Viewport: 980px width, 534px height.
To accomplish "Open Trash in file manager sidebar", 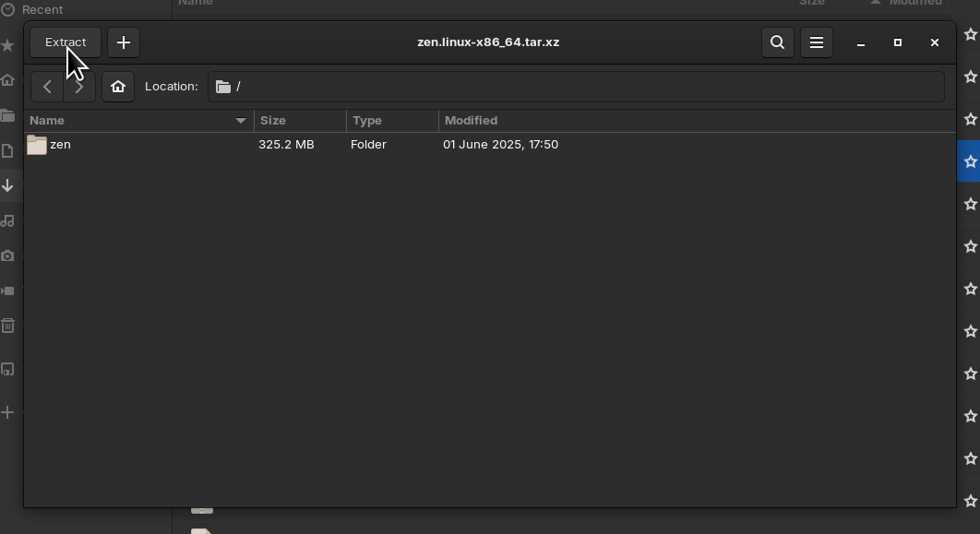I will [7, 326].
